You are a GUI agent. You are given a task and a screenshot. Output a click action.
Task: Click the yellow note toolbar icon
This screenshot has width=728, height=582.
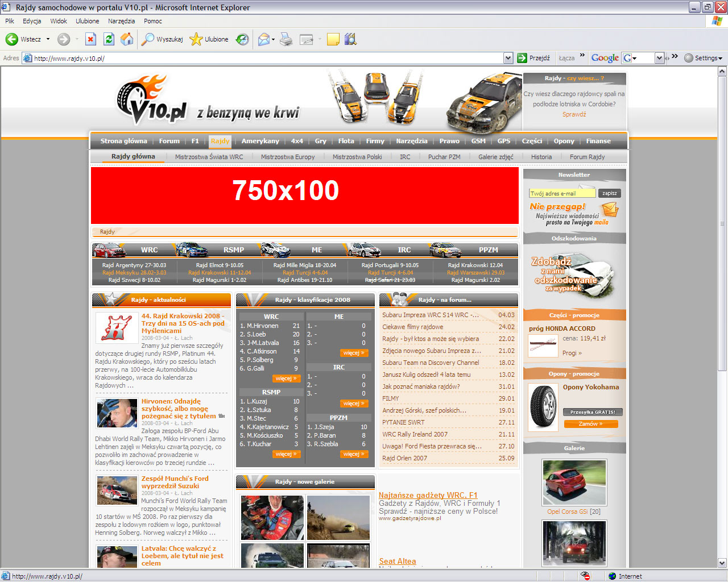tap(333, 39)
